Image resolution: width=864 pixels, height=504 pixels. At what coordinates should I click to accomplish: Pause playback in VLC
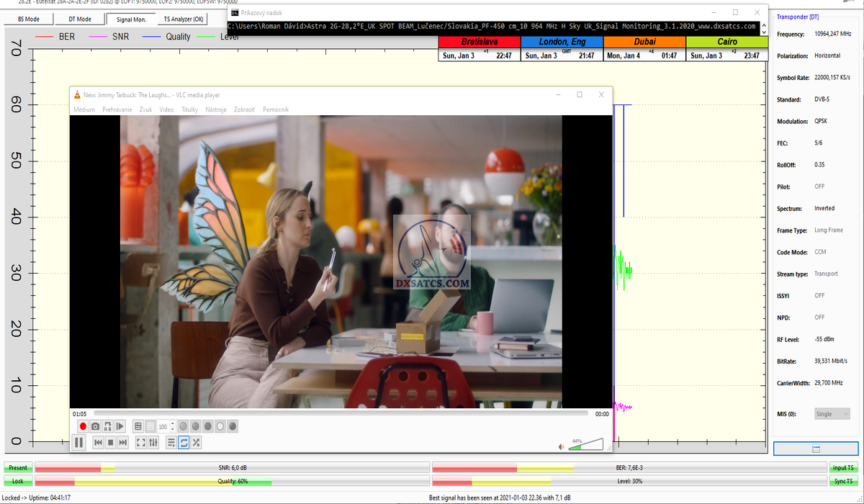[x=79, y=443]
